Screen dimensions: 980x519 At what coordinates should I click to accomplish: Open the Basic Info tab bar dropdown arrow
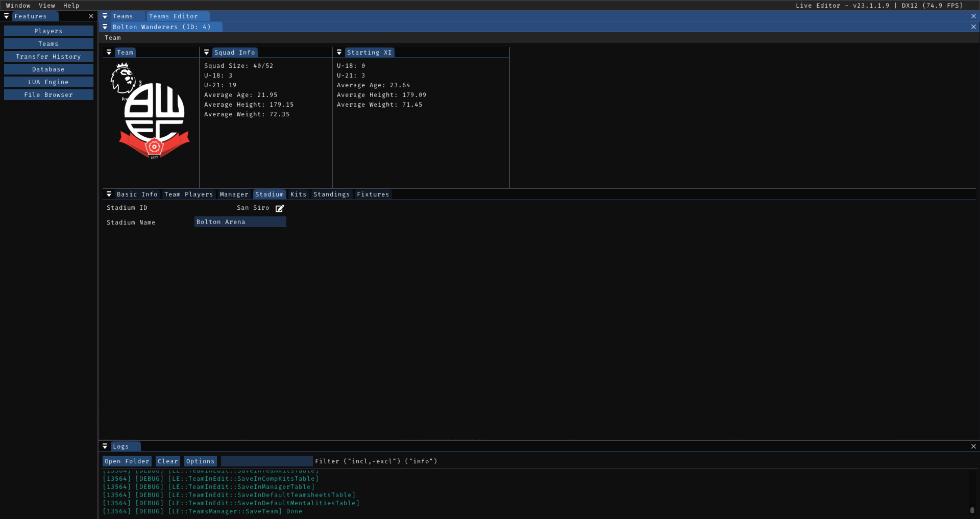point(109,194)
